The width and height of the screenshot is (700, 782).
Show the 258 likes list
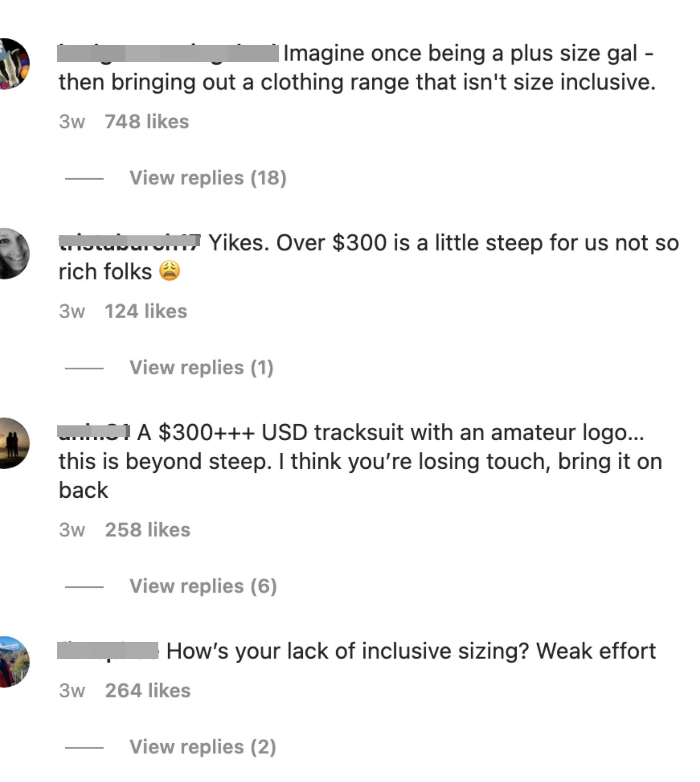click(x=147, y=530)
